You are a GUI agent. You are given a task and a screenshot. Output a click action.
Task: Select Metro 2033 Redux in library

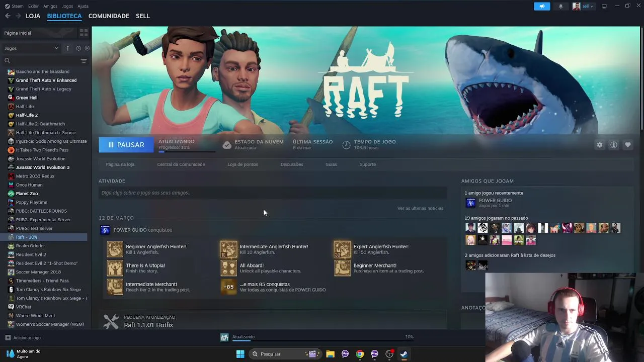(x=35, y=176)
